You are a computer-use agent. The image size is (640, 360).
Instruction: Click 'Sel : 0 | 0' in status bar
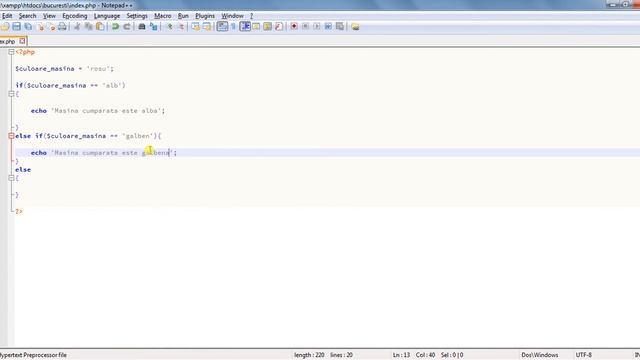tap(452, 355)
